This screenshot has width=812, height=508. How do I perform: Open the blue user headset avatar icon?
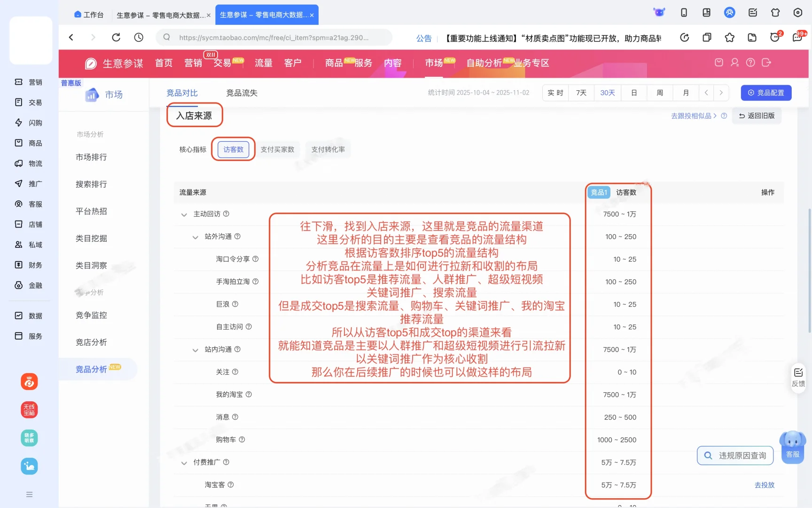coord(729,13)
